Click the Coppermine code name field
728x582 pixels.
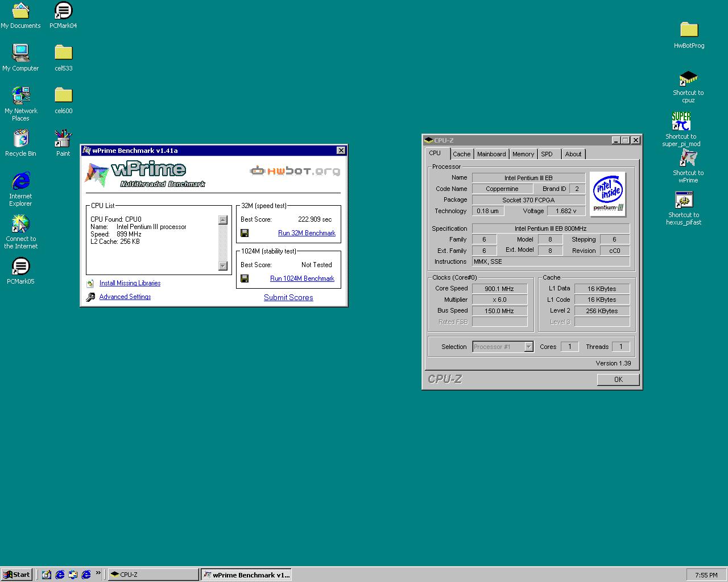click(502, 189)
